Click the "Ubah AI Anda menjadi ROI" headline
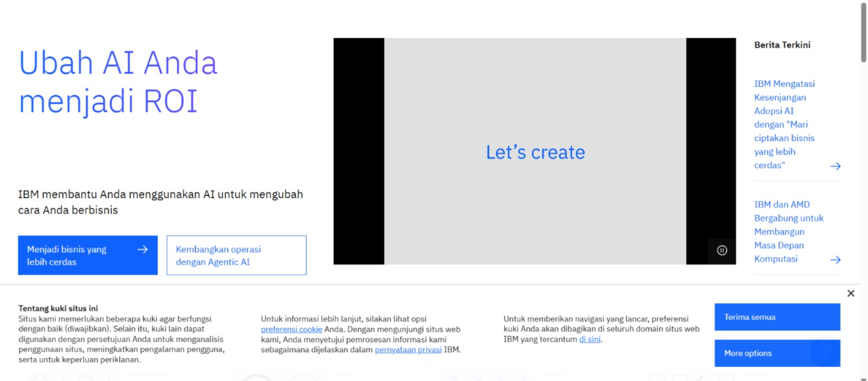Viewport: 868px width, 381px height. pyautogui.click(x=118, y=82)
